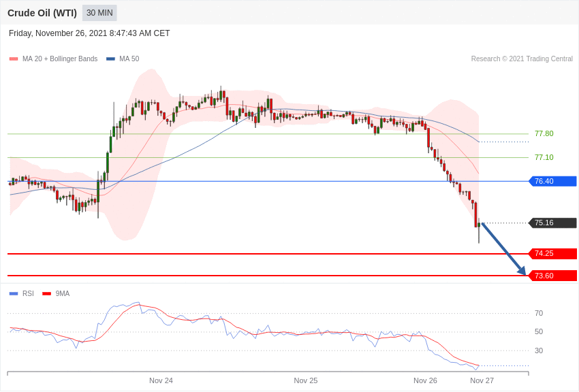Click the 77.80 resistance level label
Image resolution: width=579 pixels, height=392 pixels.
pyautogui.click(x=544, y=133)
